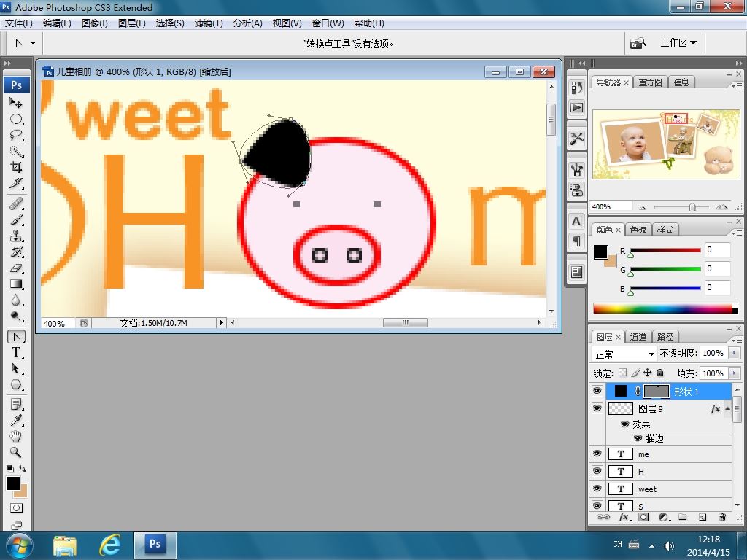Click the R value input field
Screen dimensions: 747x560
pyautogui.click(x=718, y=249)
